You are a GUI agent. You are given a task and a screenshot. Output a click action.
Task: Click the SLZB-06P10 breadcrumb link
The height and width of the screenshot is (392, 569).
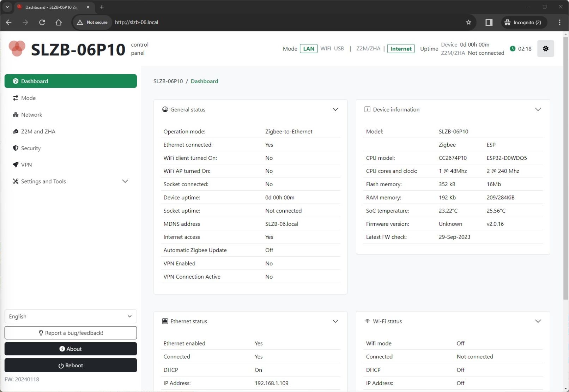(168, 81)
